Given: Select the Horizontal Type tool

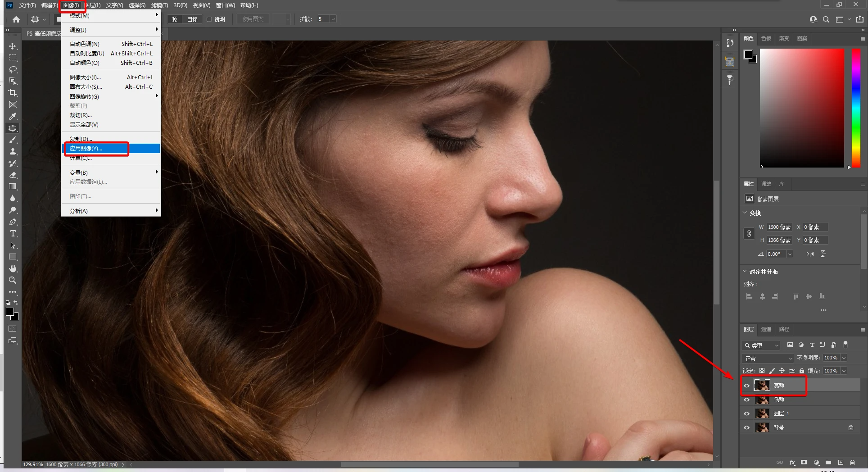Looking at the screenshot, I should pos(13,233).
